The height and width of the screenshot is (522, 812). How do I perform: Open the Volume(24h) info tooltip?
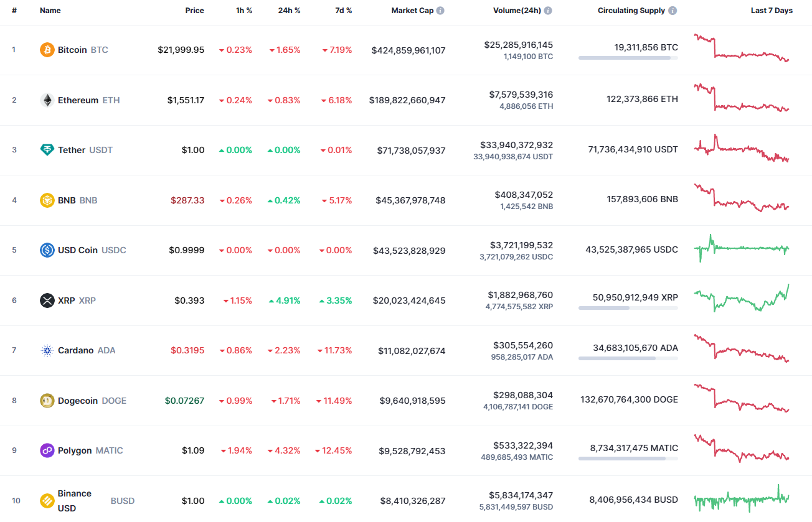548,10
